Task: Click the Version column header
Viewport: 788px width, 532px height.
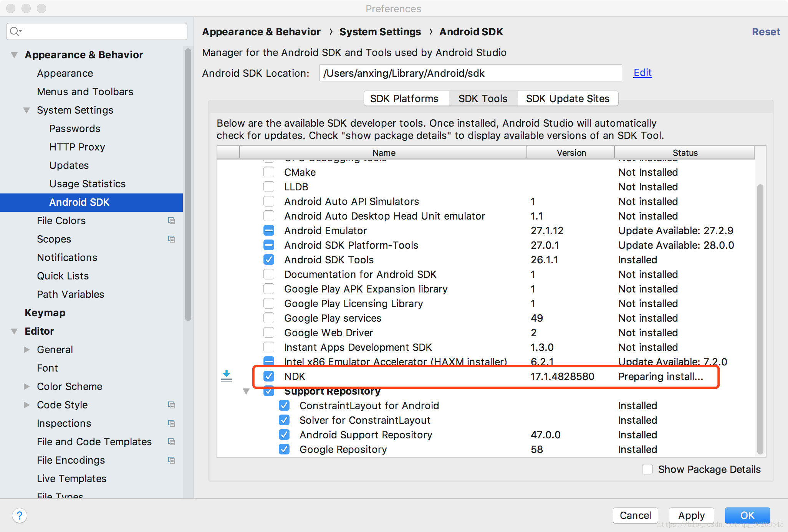Action: [571, 152]
